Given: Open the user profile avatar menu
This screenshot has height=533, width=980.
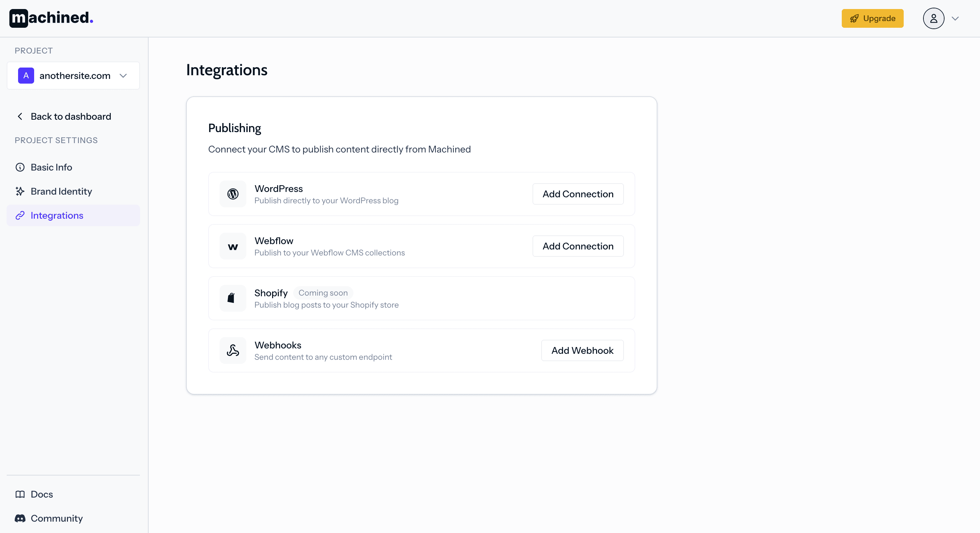Looking at the screenshot, I should click(933, 18).
